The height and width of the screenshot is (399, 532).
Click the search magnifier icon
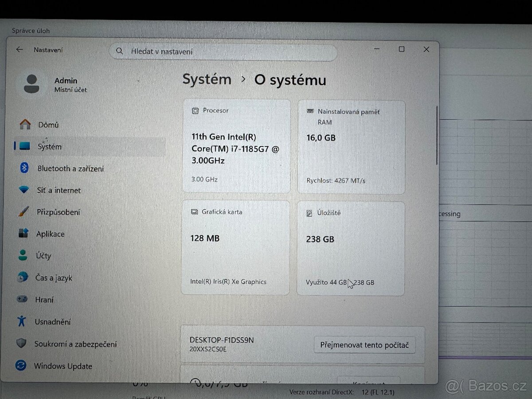[x=120, y=51]
